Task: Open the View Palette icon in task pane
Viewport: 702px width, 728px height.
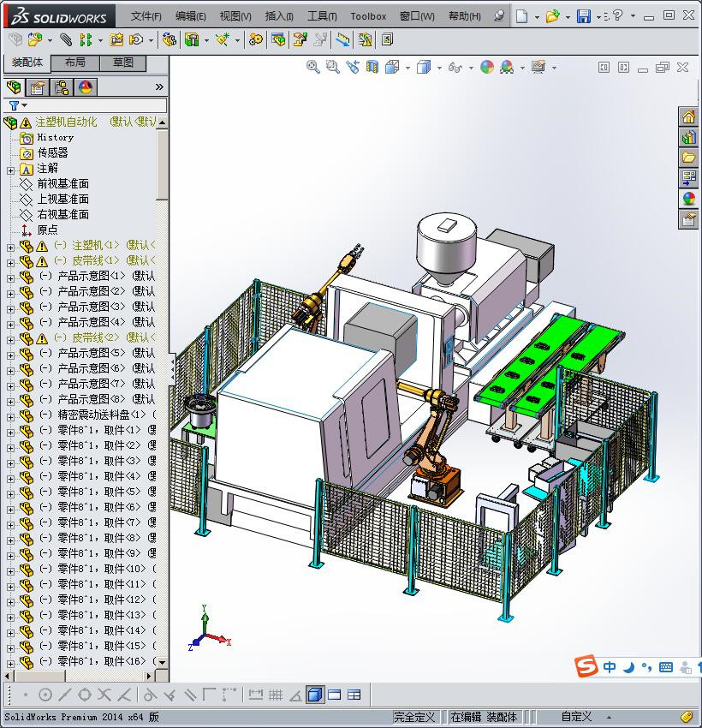Action: coord(688,178)
